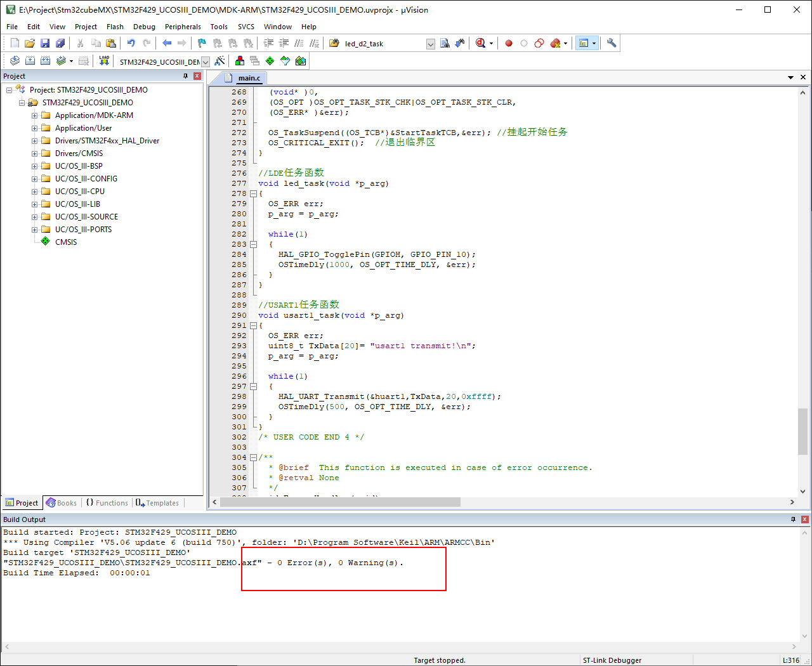Click the Cut scissors icon
812x666 pixels.
coord(81,43)
